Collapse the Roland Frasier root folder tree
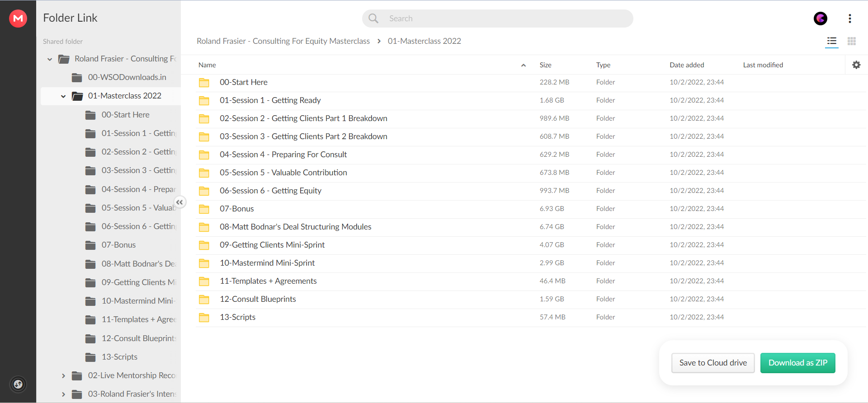Viewport: 868px width, 403px height. click(50, 59)
